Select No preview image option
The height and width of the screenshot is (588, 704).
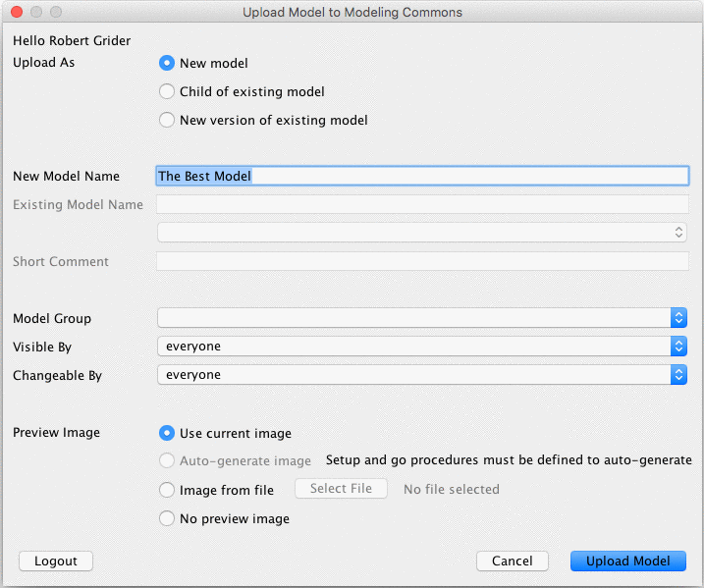point(167,518)
